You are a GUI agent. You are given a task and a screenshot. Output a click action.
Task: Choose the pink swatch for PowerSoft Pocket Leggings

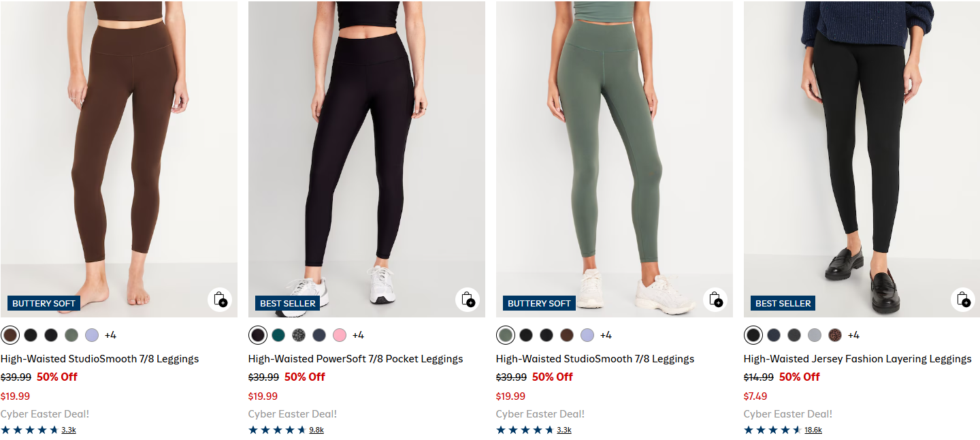click(340, 335)
